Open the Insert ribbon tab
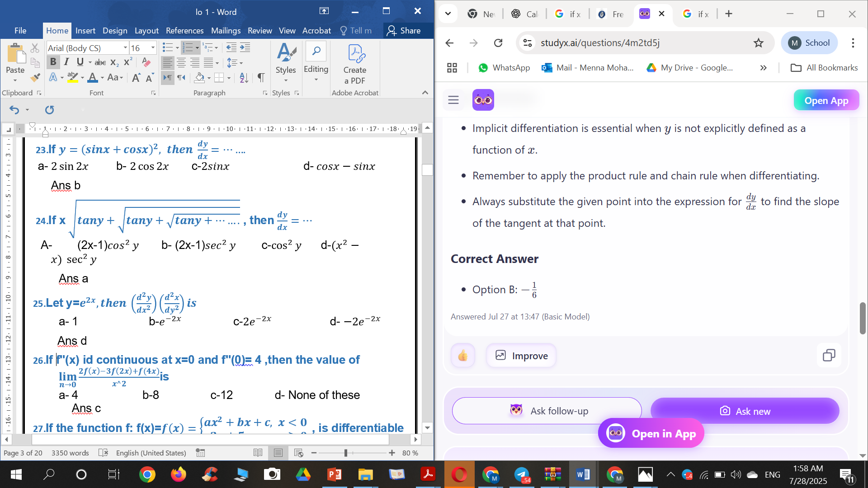The width and height of the screenshot is (868, 488). pos(85,31)
